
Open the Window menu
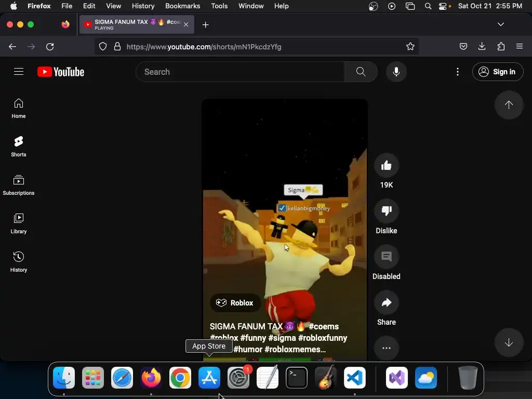251,6
